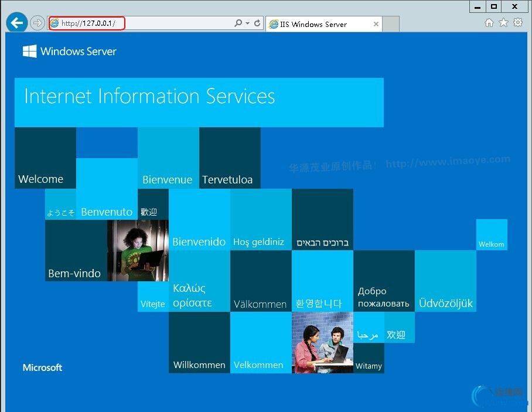Click the photo of woman holding laptop
This screenshot has height=412, width=532.
click(x=138, y=250)
